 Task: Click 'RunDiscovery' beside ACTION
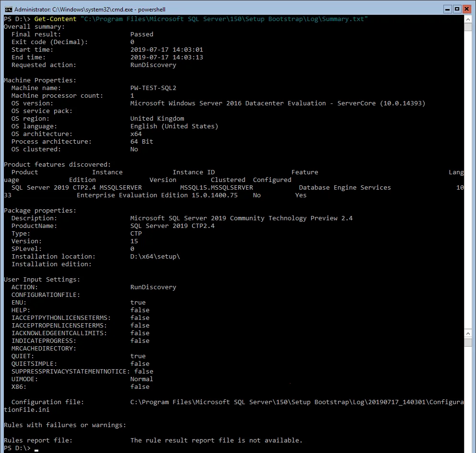click(x=153, y=287)
